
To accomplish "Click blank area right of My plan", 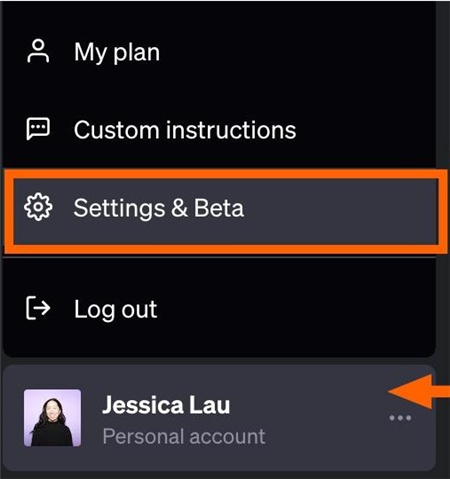I will (x=293, y=51).
